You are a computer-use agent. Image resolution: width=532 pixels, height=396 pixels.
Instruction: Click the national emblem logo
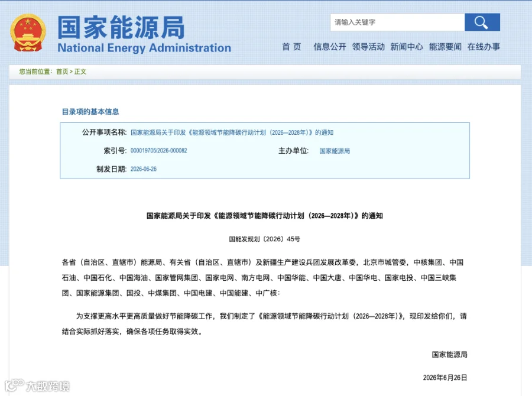(28, 33)
